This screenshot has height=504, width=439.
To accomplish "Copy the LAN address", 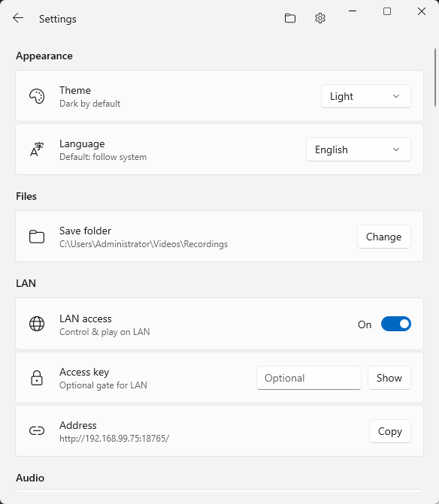I will 390,431.
